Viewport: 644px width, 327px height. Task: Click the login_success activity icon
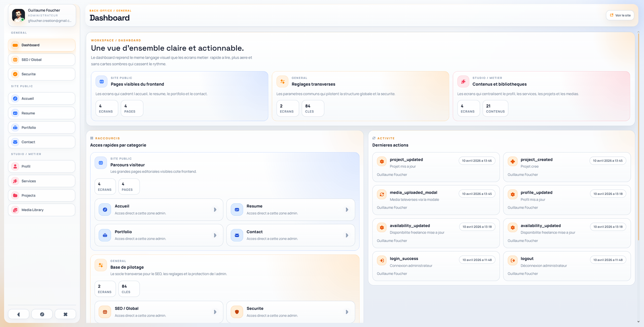[382, 261]
